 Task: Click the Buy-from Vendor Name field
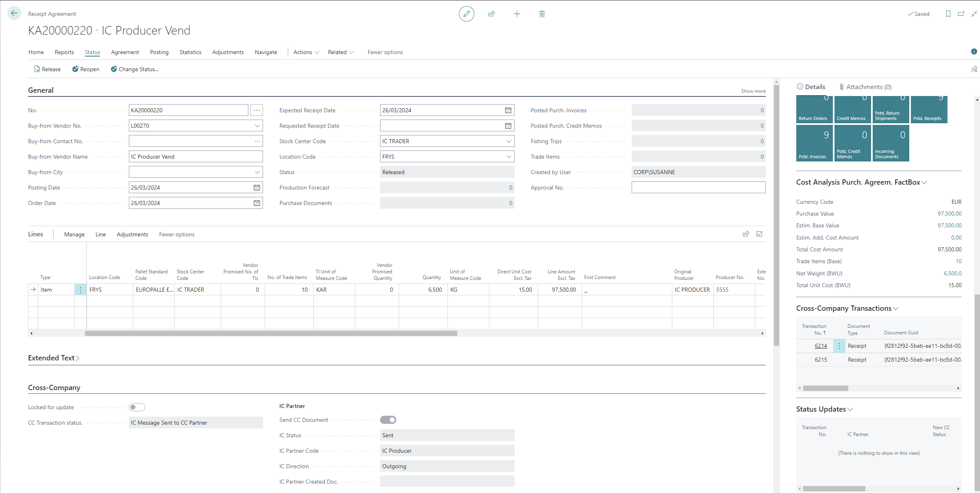click(196, 157)
